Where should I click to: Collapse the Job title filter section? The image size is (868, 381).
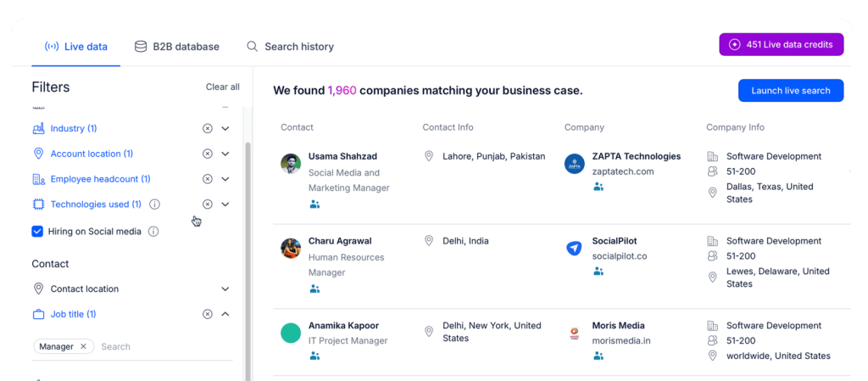click(225, 314)
